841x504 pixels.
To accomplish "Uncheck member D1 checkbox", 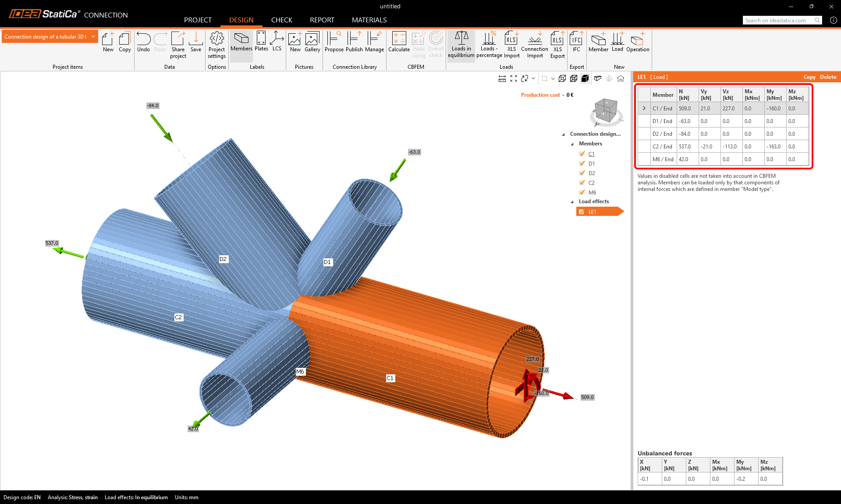I will 582,163.
